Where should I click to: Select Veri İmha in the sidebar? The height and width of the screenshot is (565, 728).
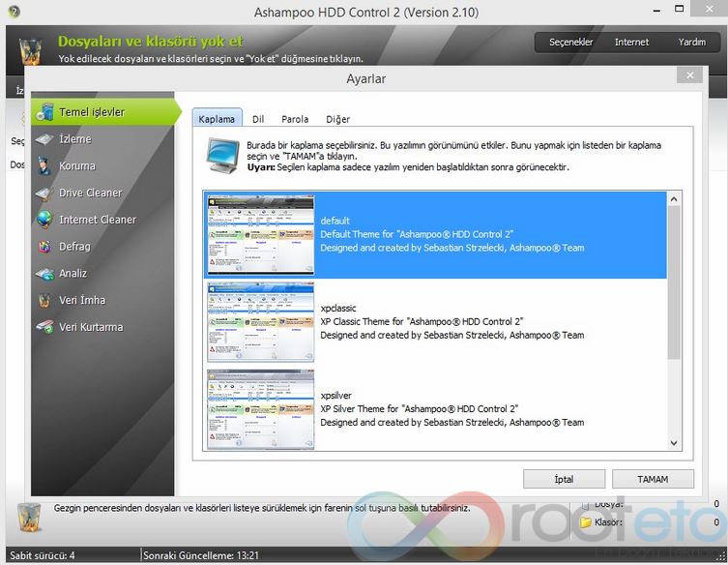coord(102,300)
